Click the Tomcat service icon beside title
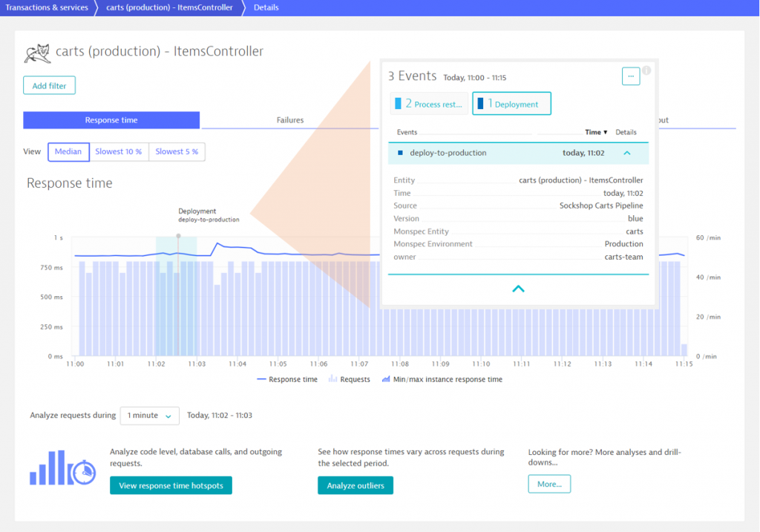Viewport: 760px width, 532px height. (x=38, y=53)
